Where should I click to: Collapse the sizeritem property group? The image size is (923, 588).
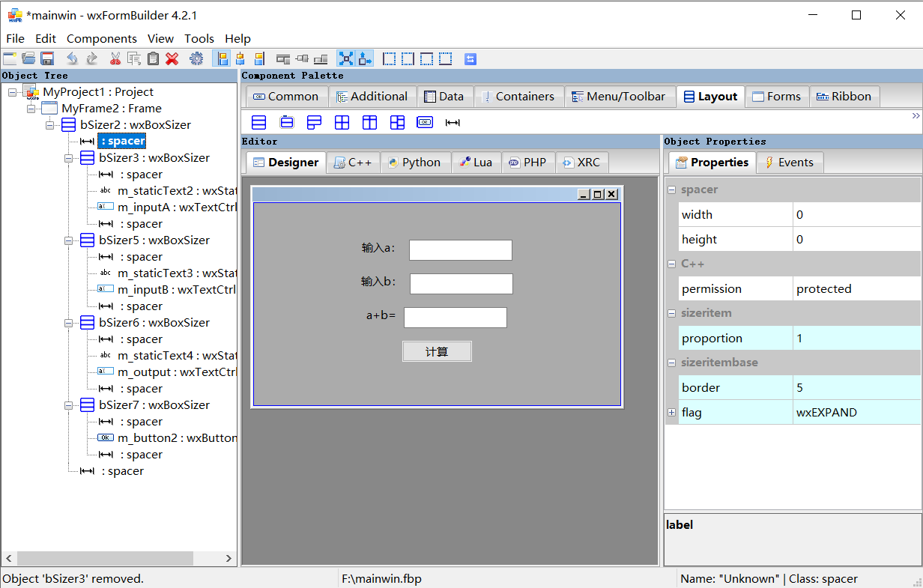[671, 313]
